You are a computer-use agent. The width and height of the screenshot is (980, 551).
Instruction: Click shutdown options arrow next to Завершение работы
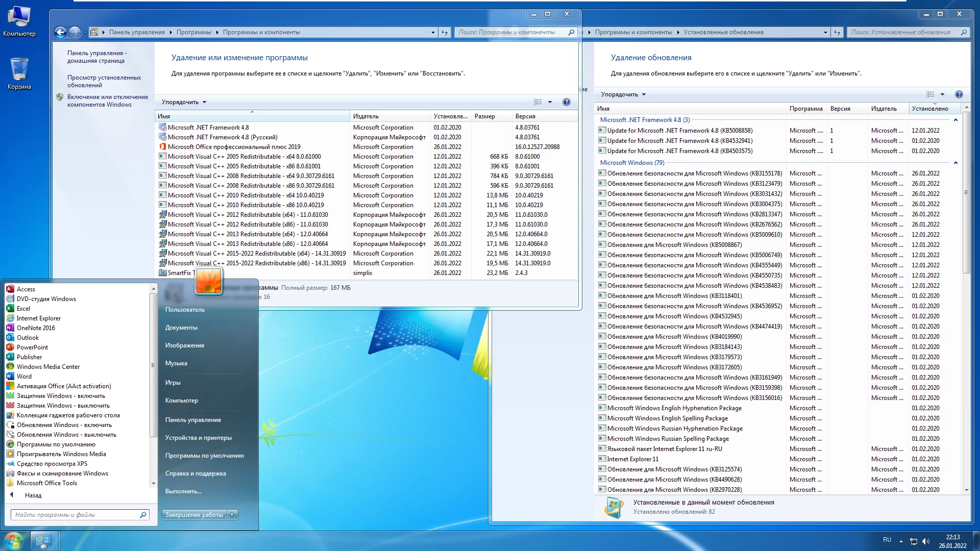tap(233, 515)
